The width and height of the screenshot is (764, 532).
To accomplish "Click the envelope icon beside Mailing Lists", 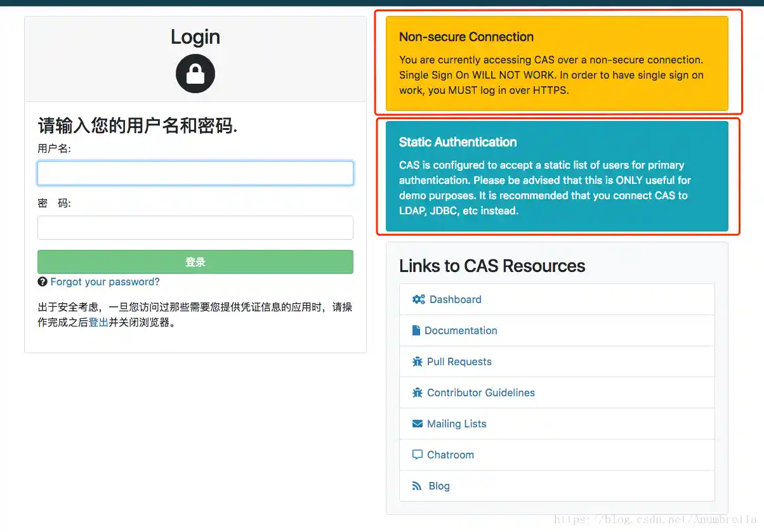I will pos(418,424).
